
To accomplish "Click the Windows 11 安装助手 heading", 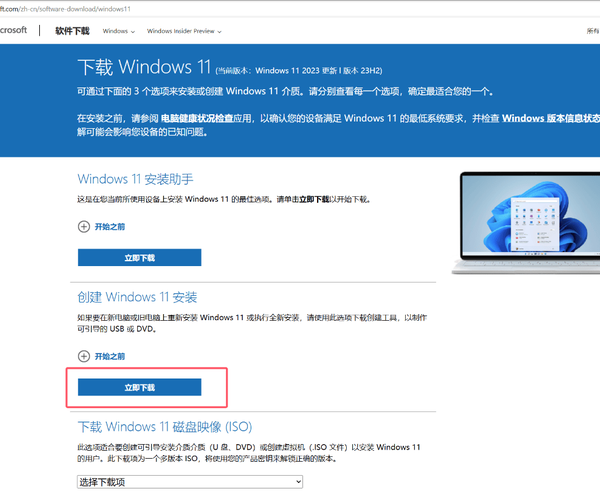I will 135,179.
